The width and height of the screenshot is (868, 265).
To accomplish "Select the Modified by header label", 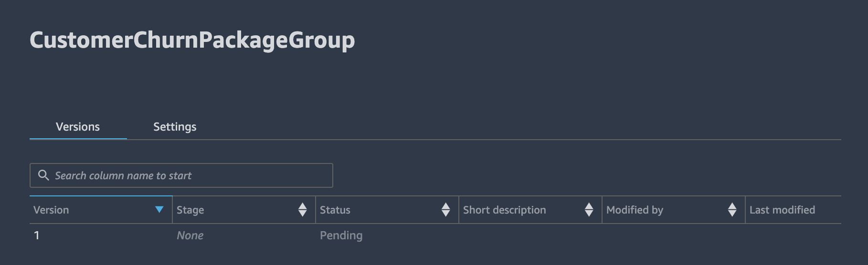I will pyautogui.click(x=635, y=210).
